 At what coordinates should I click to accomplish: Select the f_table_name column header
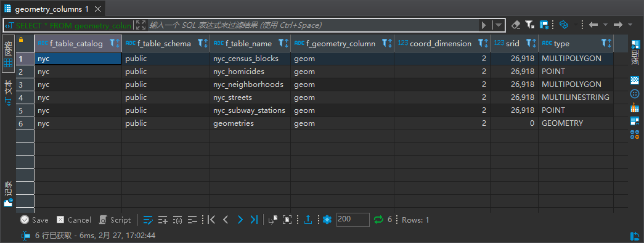click(250, 44)
